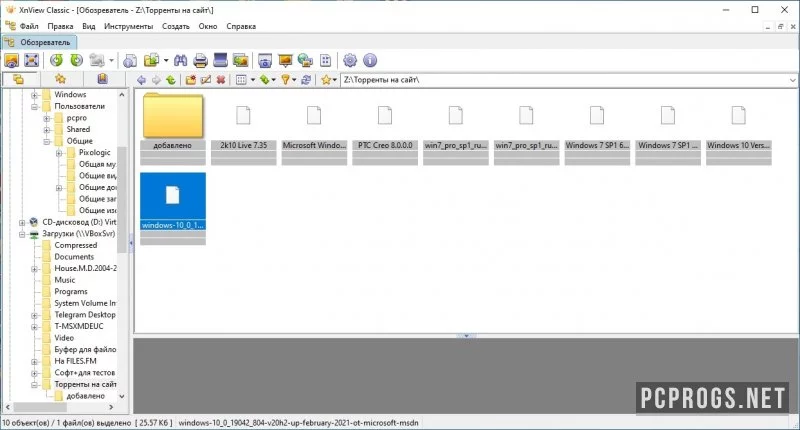The height and width of the screenshot is (430, 800).
Task: Click the binoculars search icon
Action: click(x=180, y=61)
